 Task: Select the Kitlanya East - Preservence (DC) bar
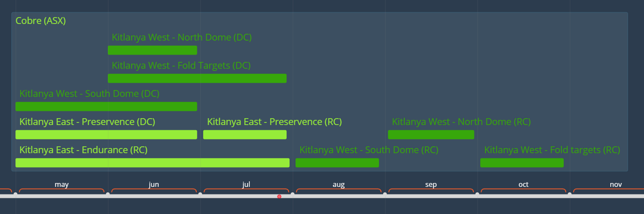[x=106, y=135]
